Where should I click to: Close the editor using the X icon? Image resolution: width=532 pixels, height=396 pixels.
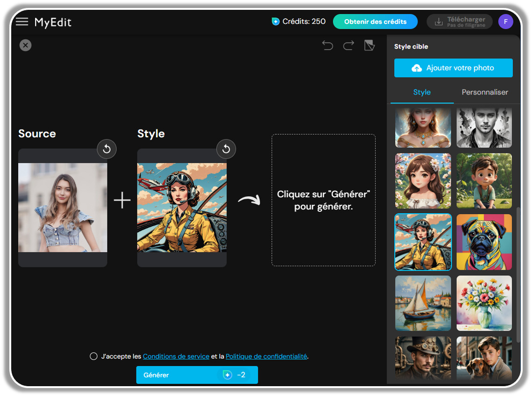coord(25,45)
